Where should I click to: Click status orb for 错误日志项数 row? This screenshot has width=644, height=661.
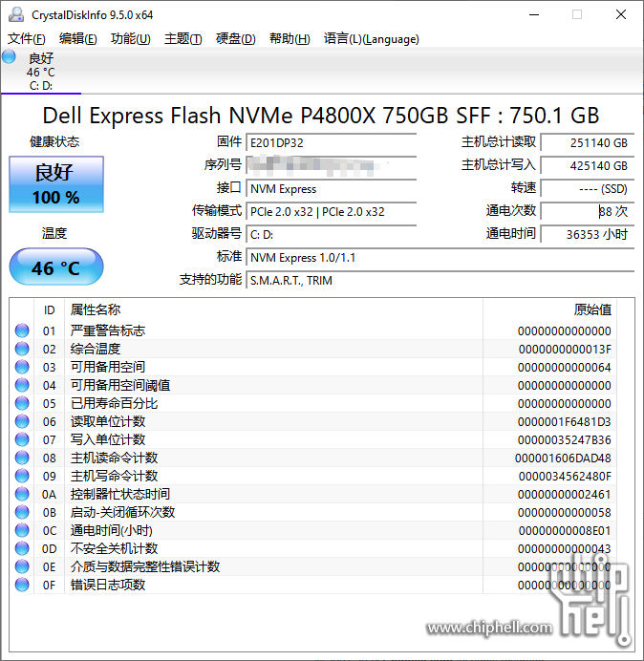(x=22, y=585)
